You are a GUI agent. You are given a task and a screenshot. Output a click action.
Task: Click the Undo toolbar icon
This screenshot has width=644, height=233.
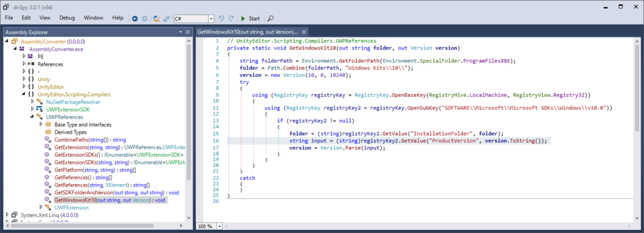222,18
